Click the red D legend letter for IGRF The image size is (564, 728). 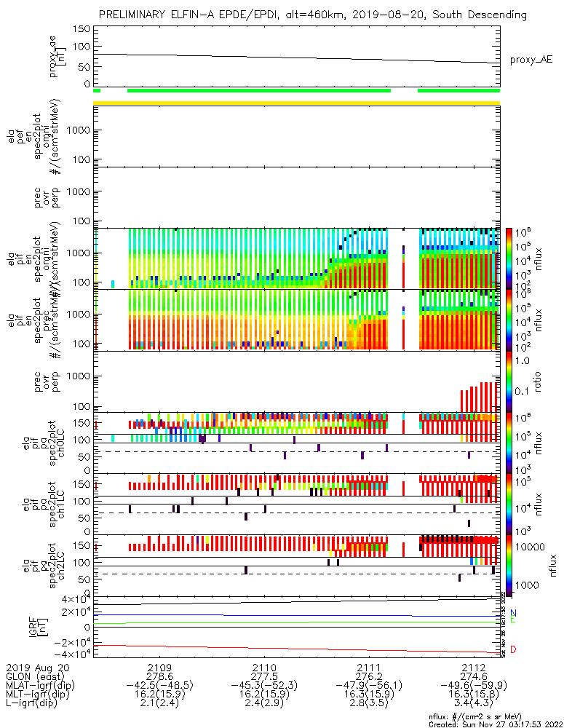[x=513, y=649]
